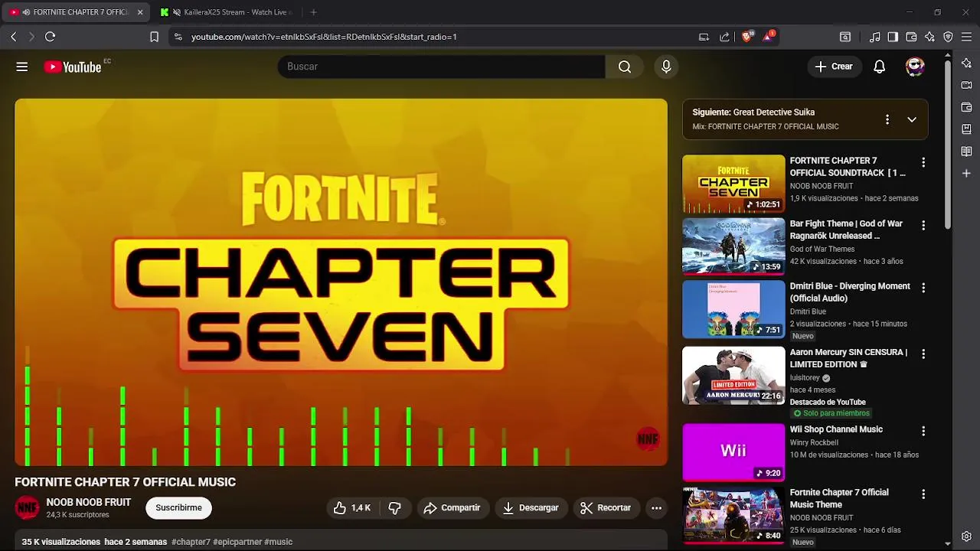This screenshot has height=551, width=980.
Task: Open Leo AI icon in the right sidebar
Action: pyautogui.click(x=966, y=63)
